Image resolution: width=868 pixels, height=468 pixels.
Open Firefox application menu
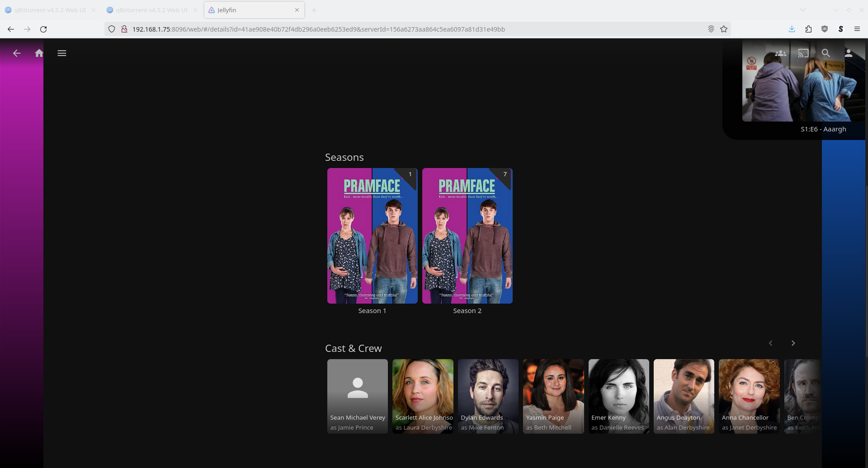click(x=857, y=29)
